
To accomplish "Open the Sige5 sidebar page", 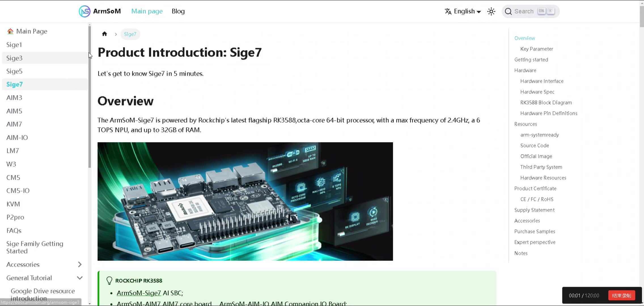I will click(14, 71).
